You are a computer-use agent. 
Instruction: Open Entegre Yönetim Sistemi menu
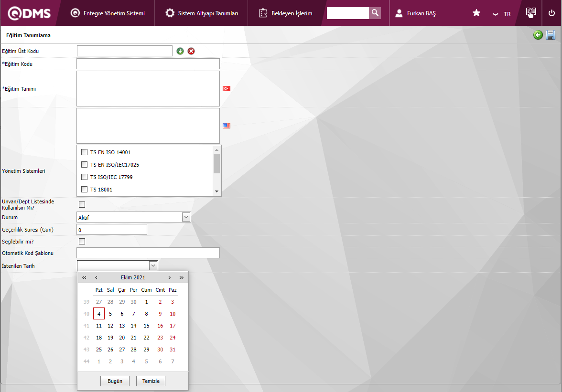pyautogui.click(x=108, y=13)
